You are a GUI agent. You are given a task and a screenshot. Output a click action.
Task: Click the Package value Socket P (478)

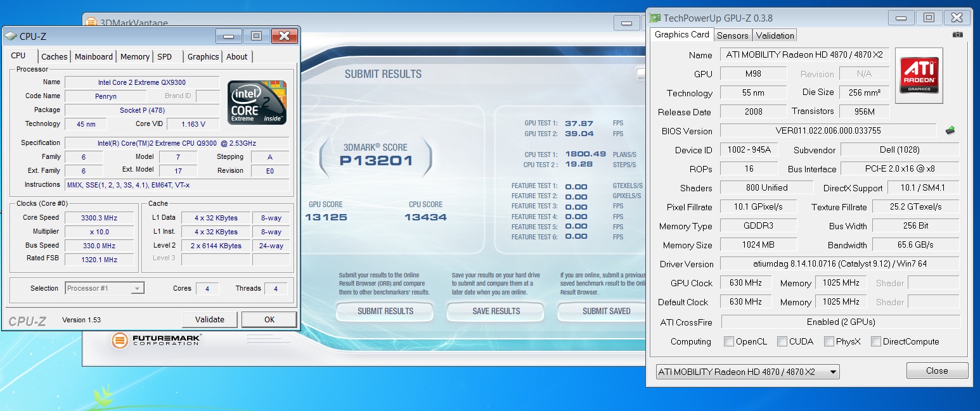[x=142, y=110]
